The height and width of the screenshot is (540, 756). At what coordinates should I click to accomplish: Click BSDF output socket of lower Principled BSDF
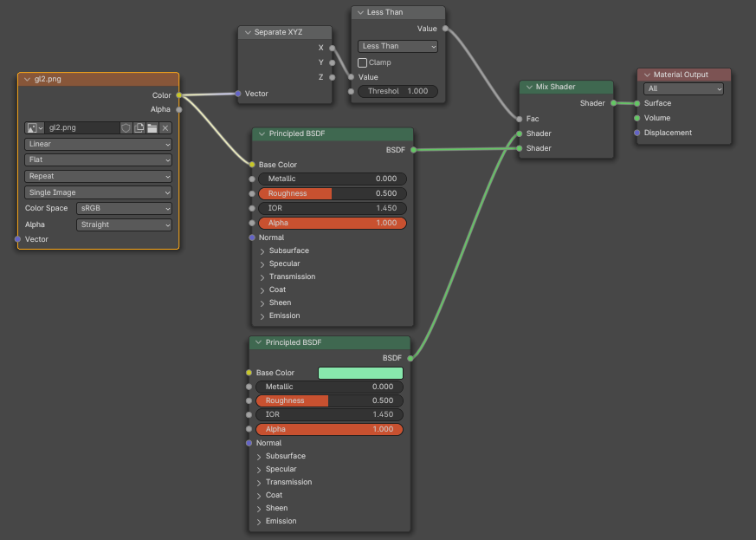(410, 358)
